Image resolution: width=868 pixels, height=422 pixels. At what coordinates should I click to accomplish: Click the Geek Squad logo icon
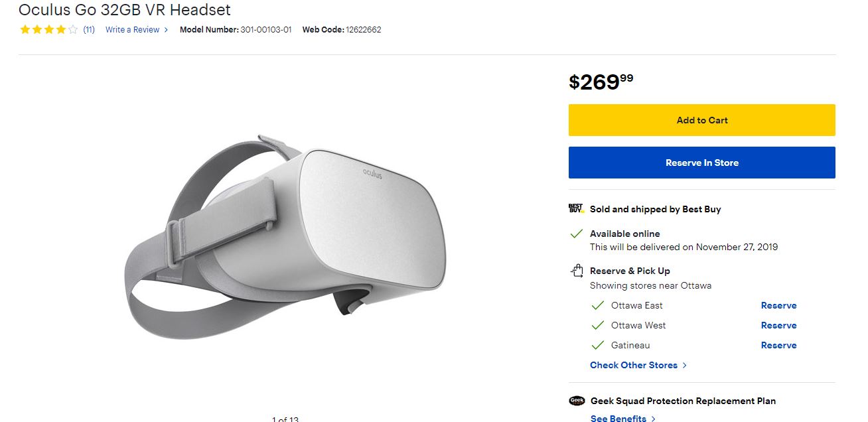point(577,401)
